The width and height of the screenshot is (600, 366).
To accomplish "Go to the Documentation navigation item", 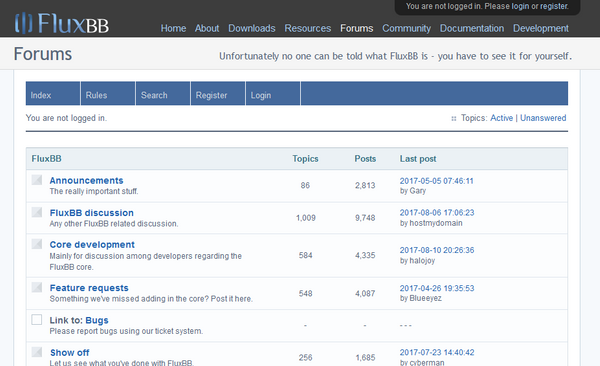I will click(472, 28).
